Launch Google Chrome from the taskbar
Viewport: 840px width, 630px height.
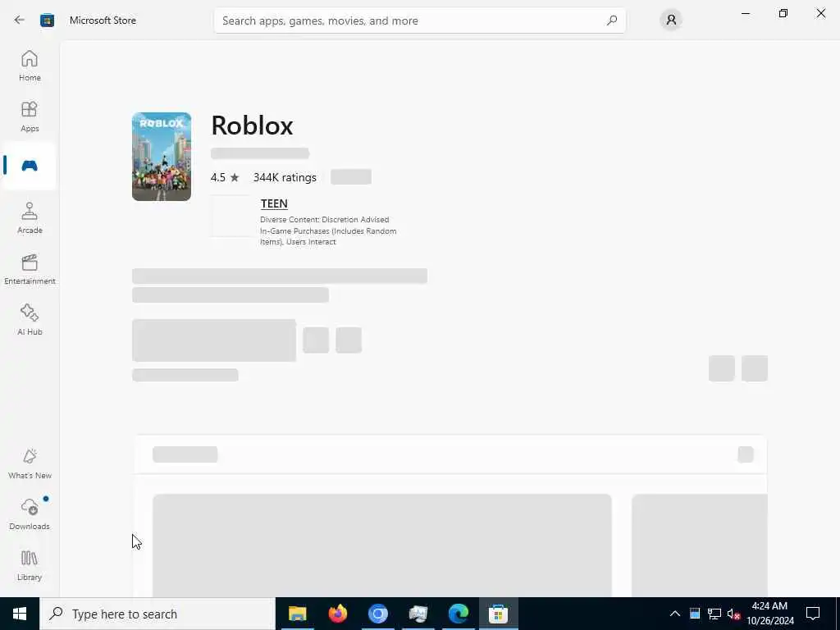coord(377,614)
